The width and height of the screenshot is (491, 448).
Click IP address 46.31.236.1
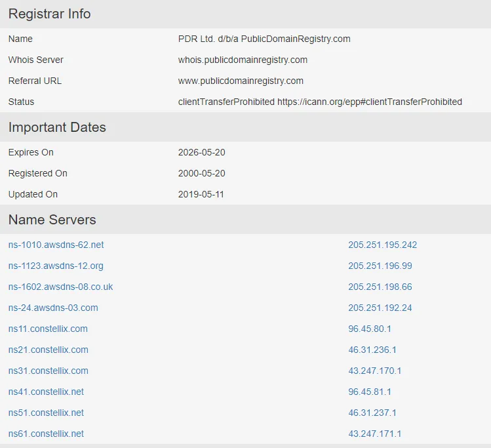372,350
